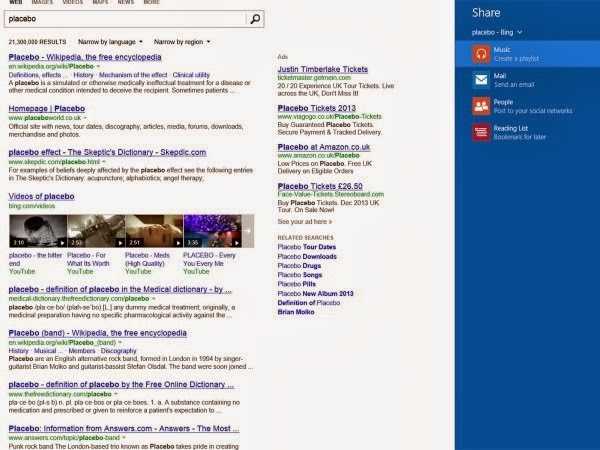Open placebo effect Skeptic's Dictionary result
The width and height of the screenshot is (600, 450).
click(107, 152)
